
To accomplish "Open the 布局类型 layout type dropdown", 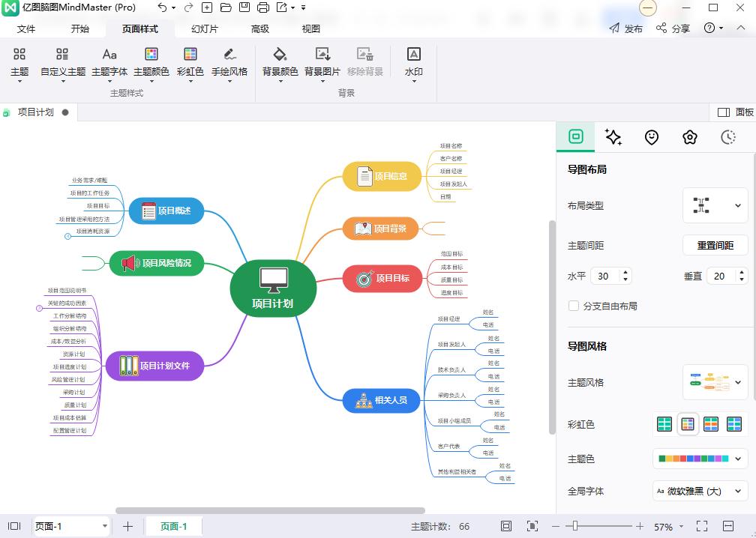I will coord(714,205).
